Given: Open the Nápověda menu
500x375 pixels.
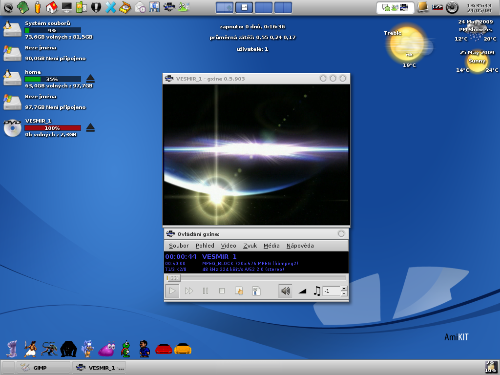Looking at the screenshot, I should tap(300, 246).
